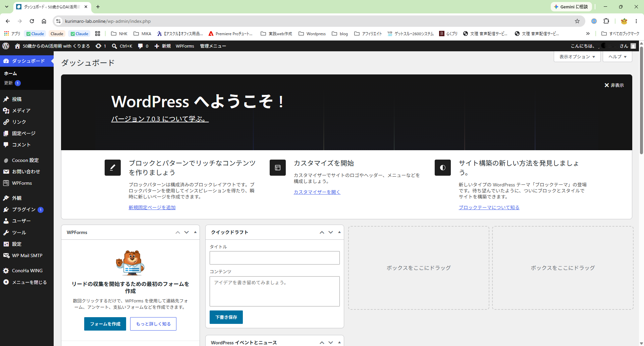Open ConoHa WING in sidebar
Screen dimensions: 644x346
click(27, 271)
